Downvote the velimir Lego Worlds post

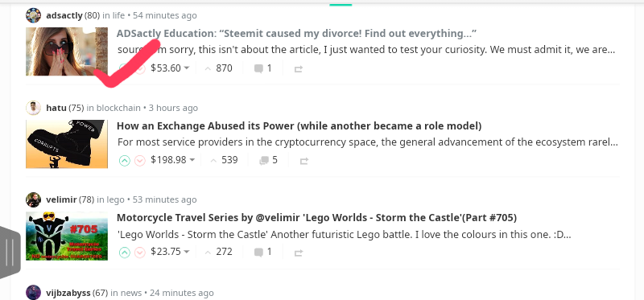[x=140, y=253]
